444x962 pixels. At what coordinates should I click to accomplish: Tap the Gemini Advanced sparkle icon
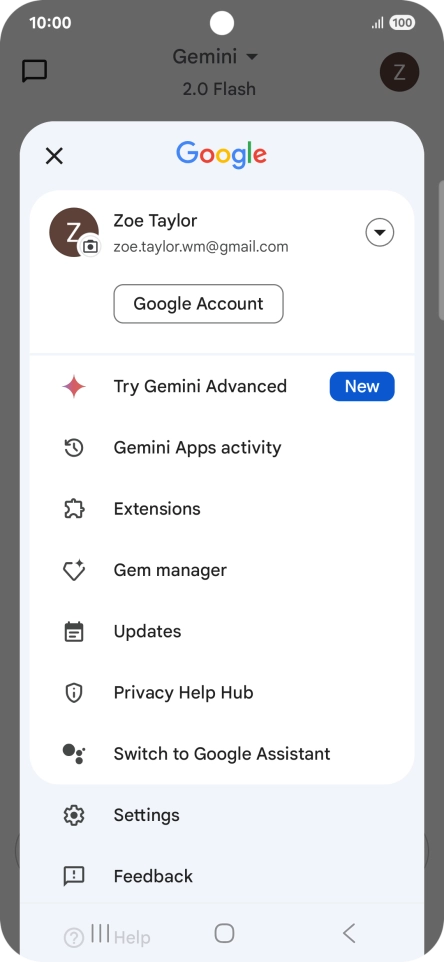click(74, 387)
